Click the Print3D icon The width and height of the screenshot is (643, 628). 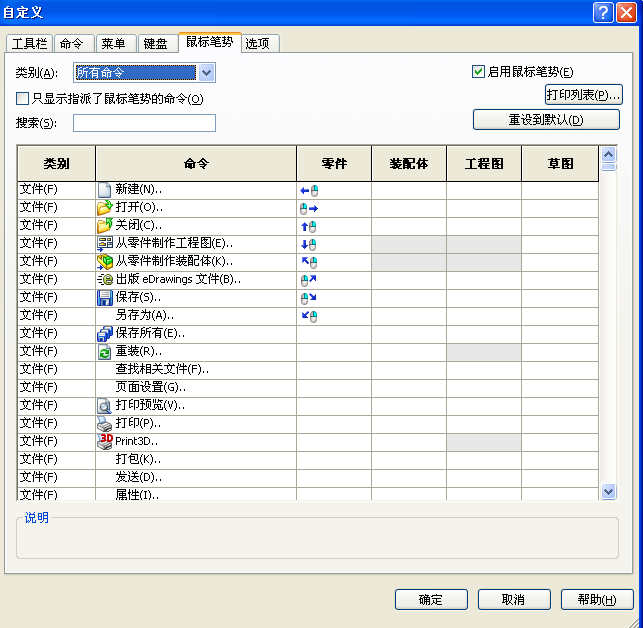point(105,442)
